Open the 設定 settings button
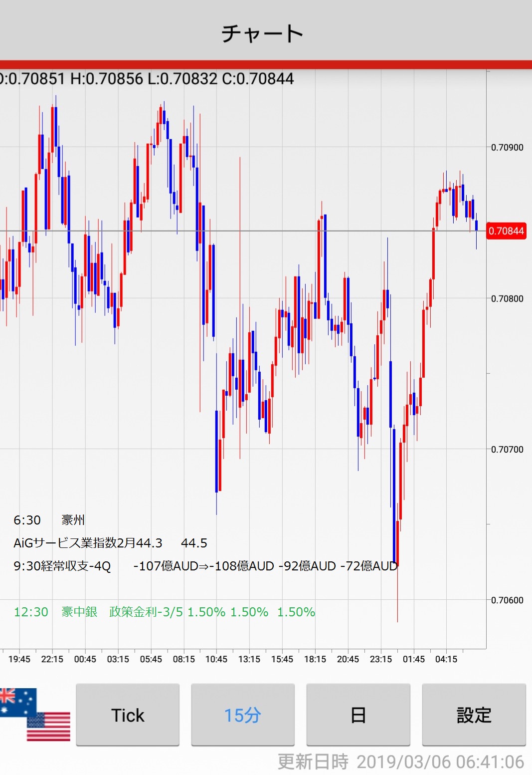532x775 pixels. [x=474, y=715]
